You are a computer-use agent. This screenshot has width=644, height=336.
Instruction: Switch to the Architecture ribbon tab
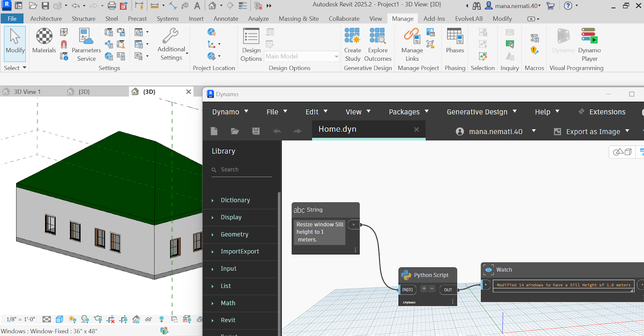46,18
